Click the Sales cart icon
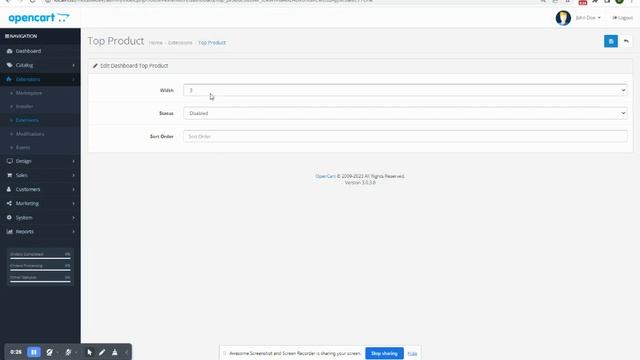Image resolution: width=640 pixels, height=360 pixels. pyautogui.click(x=9, y=176)
